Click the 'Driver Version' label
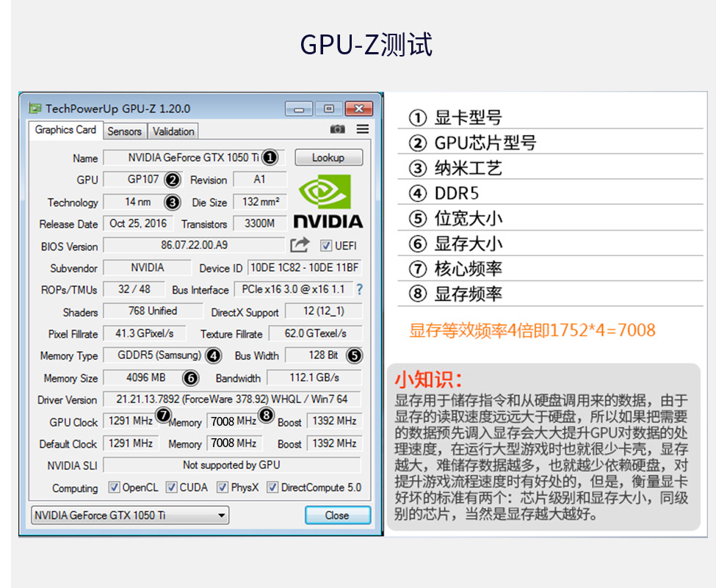 pyautogui.click(x=68, y=400)
